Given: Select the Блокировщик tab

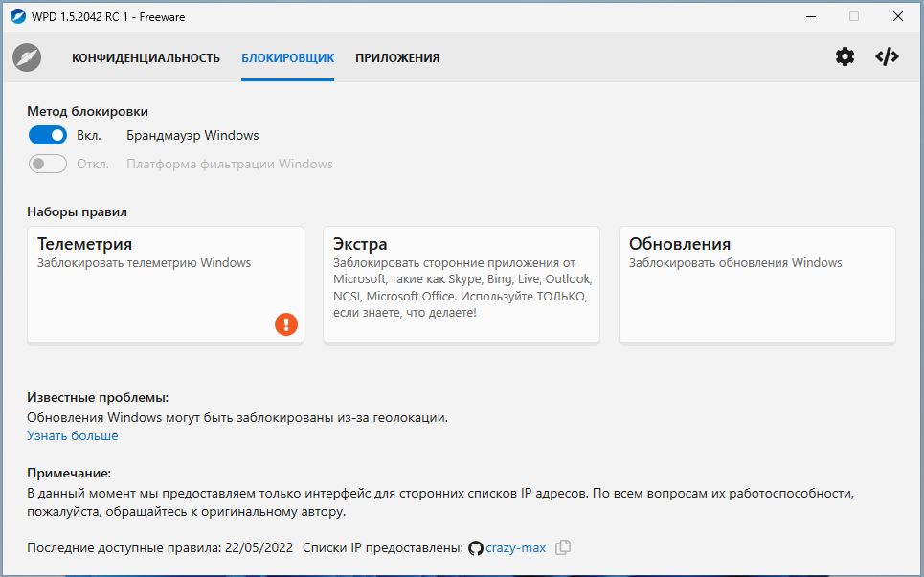Looking at the screenshot, I should click(x=287, y=57).
